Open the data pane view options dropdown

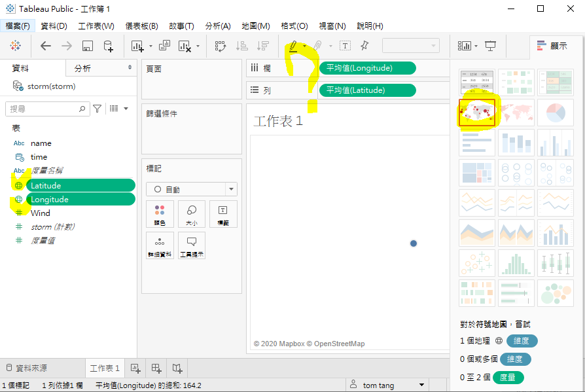[x=126, y=109]
